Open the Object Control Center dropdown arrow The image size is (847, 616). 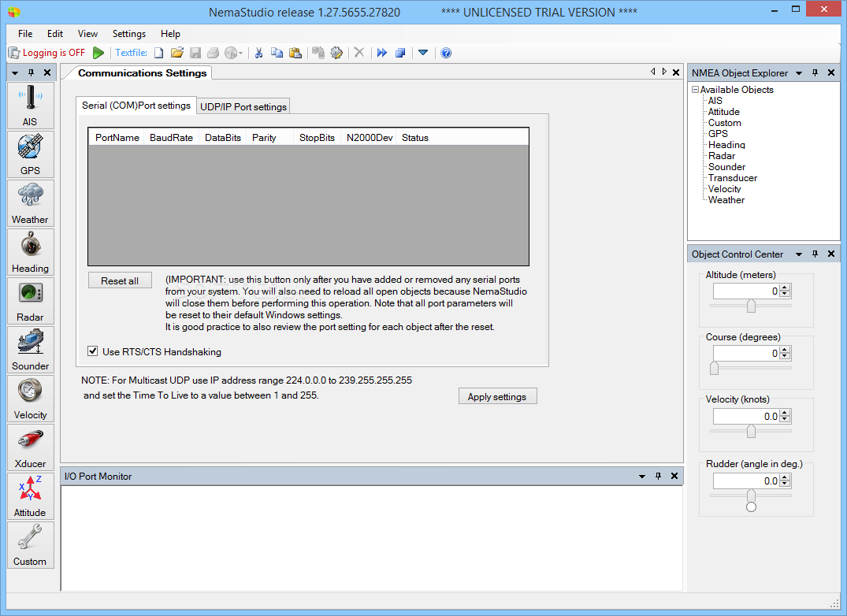coord(799,254)
